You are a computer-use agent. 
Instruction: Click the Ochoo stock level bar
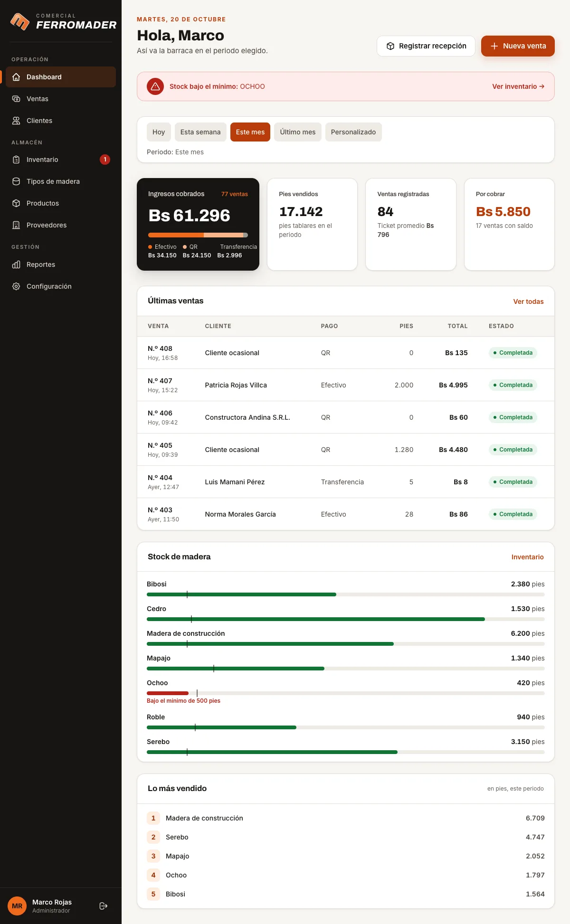(x=346, y=693)
